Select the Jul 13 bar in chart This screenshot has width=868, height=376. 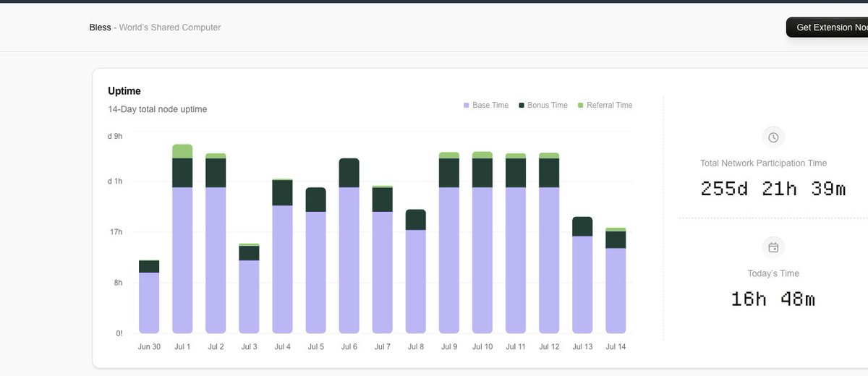582,275
